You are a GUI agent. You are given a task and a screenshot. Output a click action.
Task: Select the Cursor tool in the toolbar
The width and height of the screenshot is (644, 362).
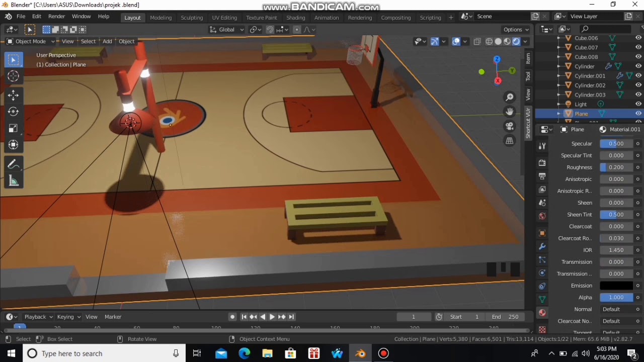14,76
